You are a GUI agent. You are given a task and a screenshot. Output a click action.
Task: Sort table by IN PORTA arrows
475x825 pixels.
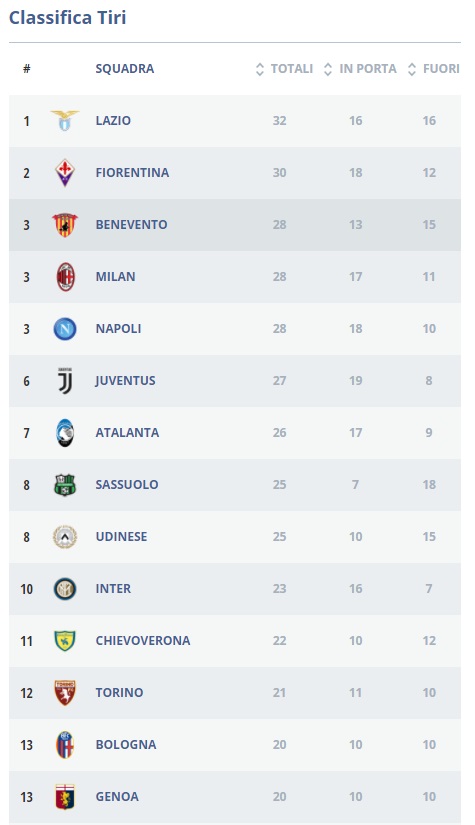point(328,69)
